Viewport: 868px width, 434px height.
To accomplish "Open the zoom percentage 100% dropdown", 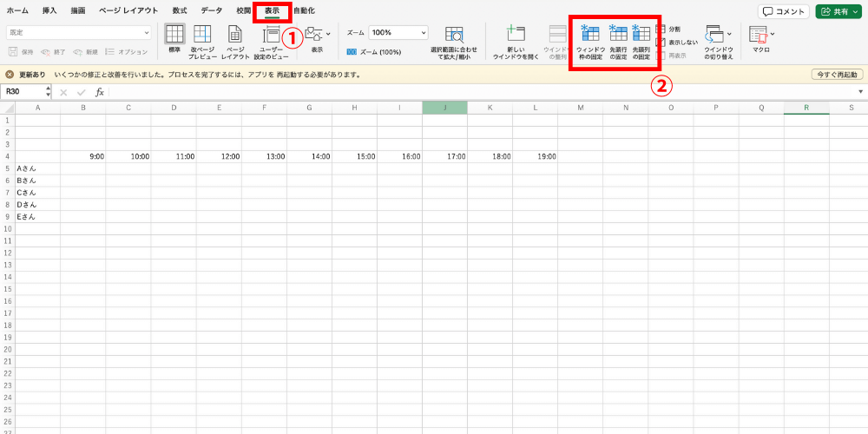I will [424, 32].
